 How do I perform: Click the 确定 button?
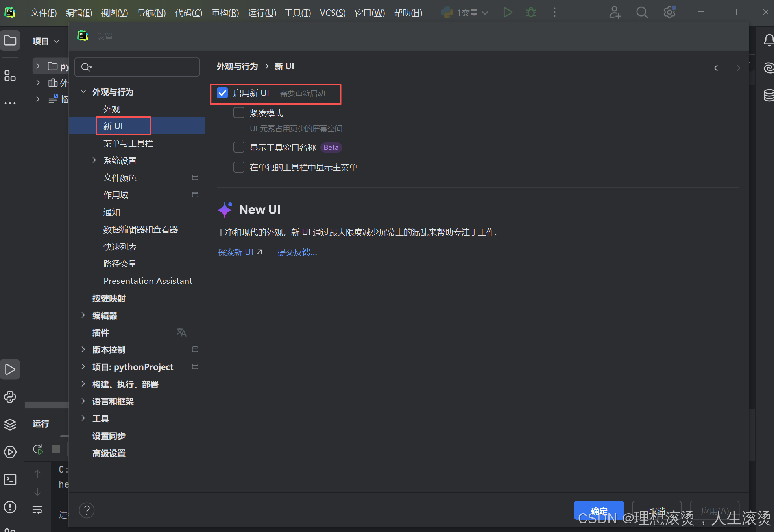click(599, 510)
